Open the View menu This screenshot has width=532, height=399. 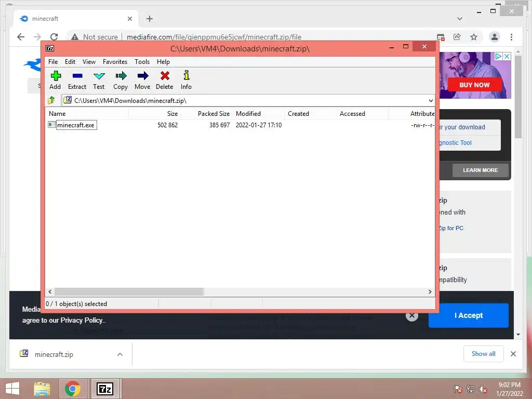tap(89, 62)
